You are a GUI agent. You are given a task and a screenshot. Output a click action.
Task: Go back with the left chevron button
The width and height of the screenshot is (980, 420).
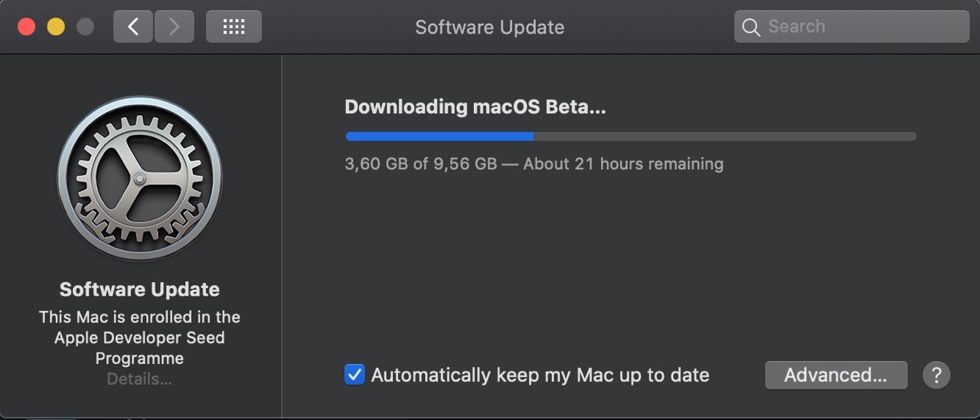[x=133, y=27]
